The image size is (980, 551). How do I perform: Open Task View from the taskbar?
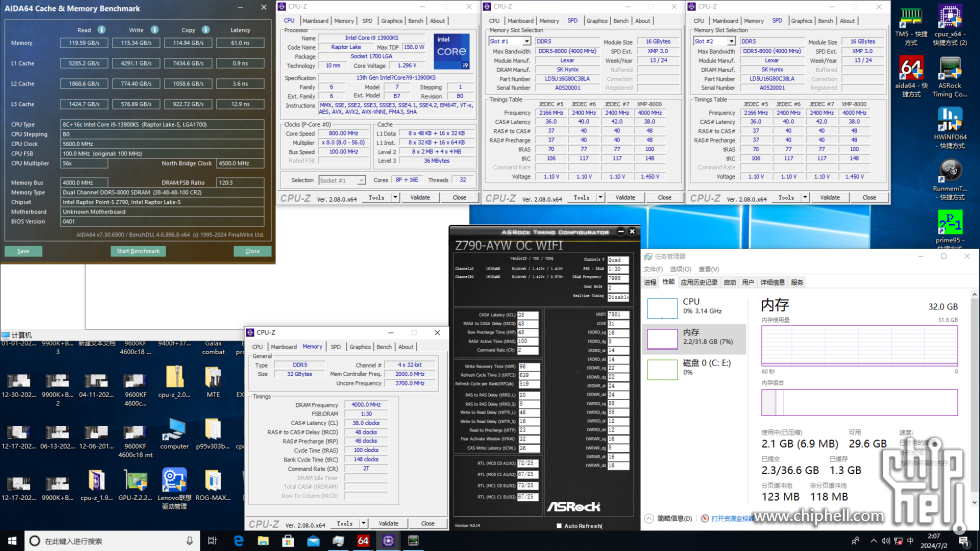click(212, 540)
